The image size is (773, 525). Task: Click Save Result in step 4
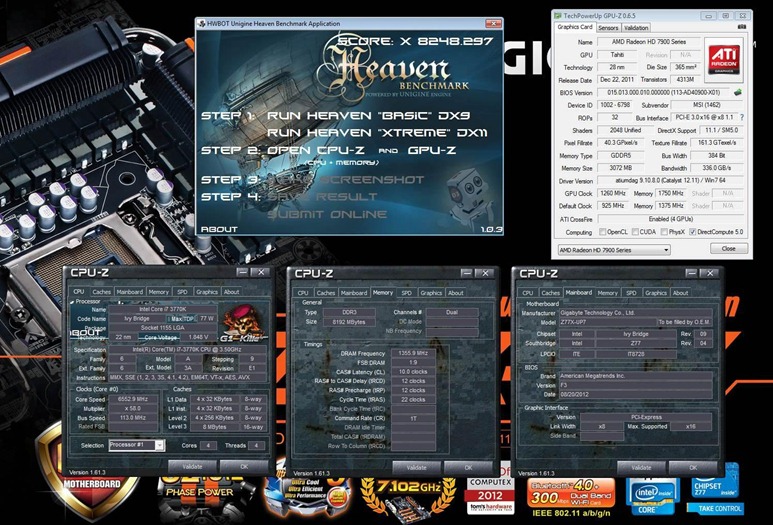click(x=322, y=197)
